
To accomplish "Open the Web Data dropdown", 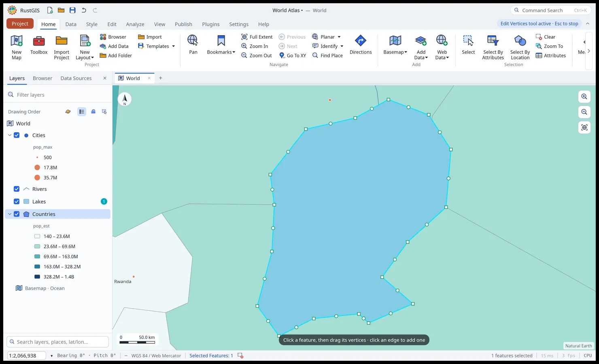I will (442, 47).
